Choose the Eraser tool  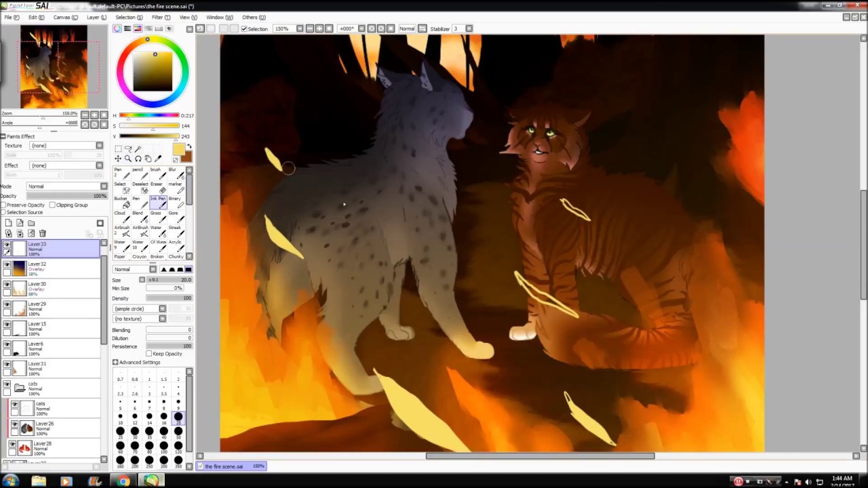tap(158, 188)
